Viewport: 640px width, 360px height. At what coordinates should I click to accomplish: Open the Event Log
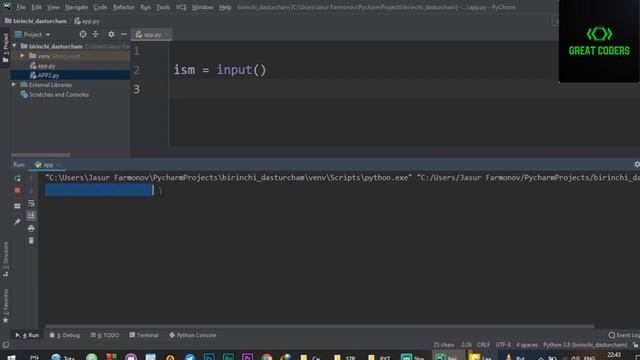[624, 335]
